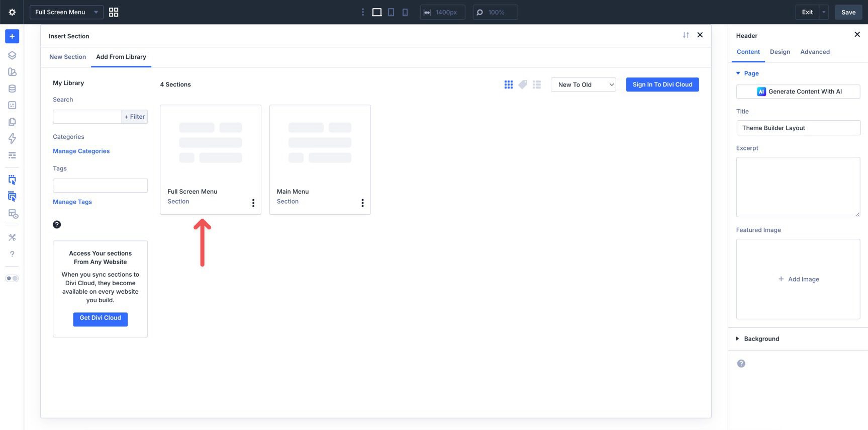Image resolution: width=868 pixels, height=430 pixels.
Task: Open the lightning bolt icon in sidebar
Action: [12, 138]
